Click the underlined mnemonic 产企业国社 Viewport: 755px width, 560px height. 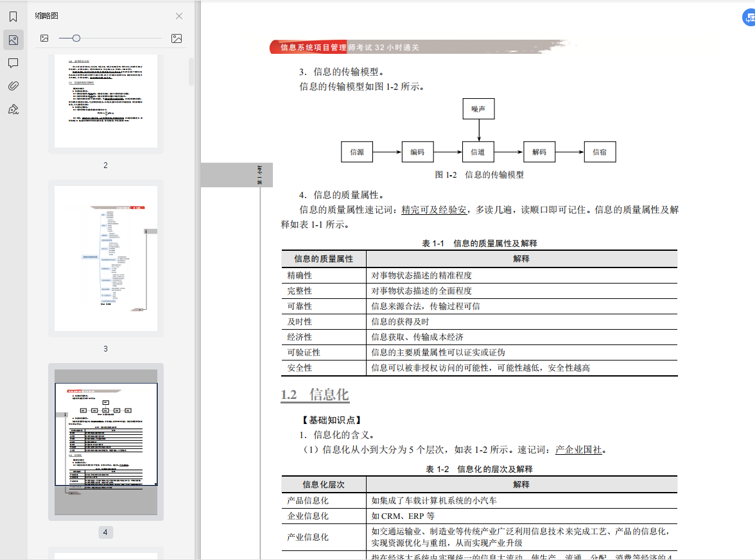pyautogui.click(x=578, y=449)
